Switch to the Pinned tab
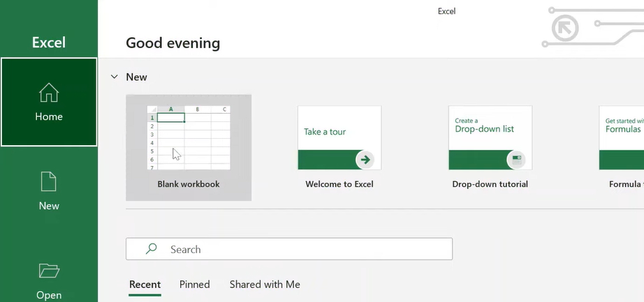The width and height of the screenshot is (644, 302). coord(195,285)
